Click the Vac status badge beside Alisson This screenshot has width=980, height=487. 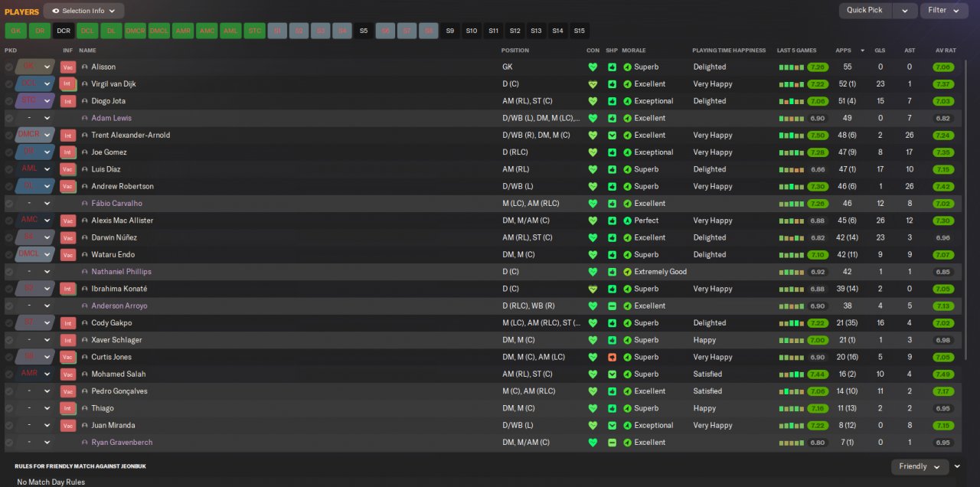pyautogui.click(x=67, y=67)
